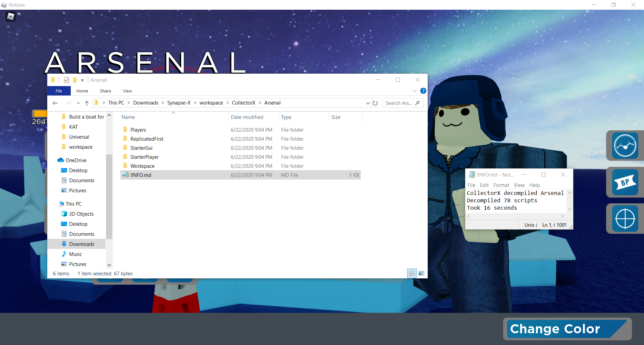Click Properties quick access toolbar icon

[66, 80]
